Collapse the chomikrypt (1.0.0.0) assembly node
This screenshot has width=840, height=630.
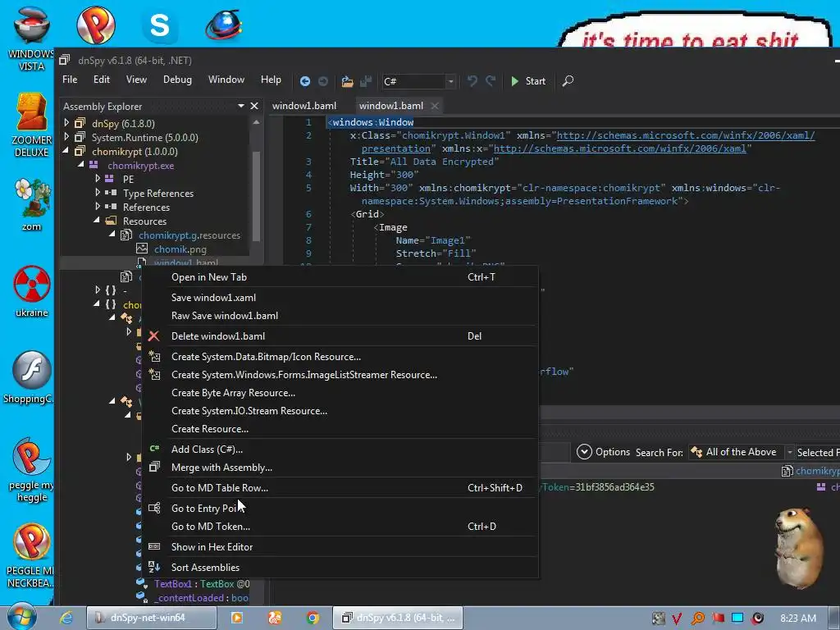66,151
